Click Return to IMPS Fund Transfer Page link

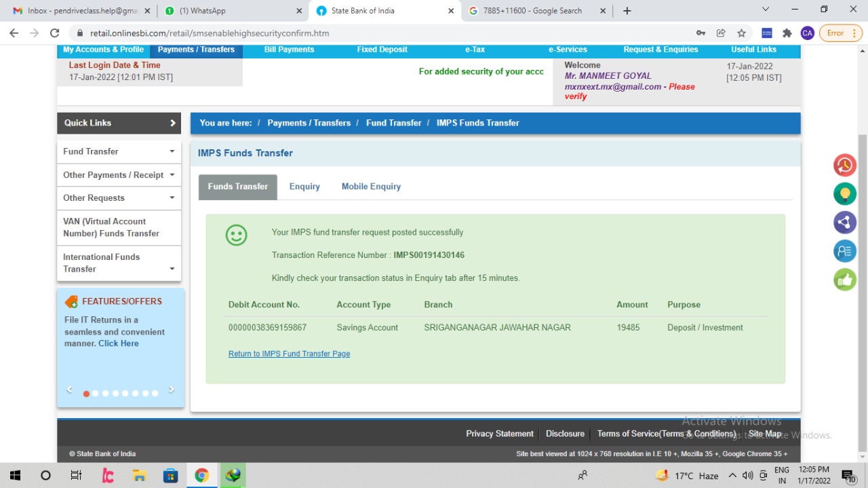pyautogui.click(x=289, y=354)
